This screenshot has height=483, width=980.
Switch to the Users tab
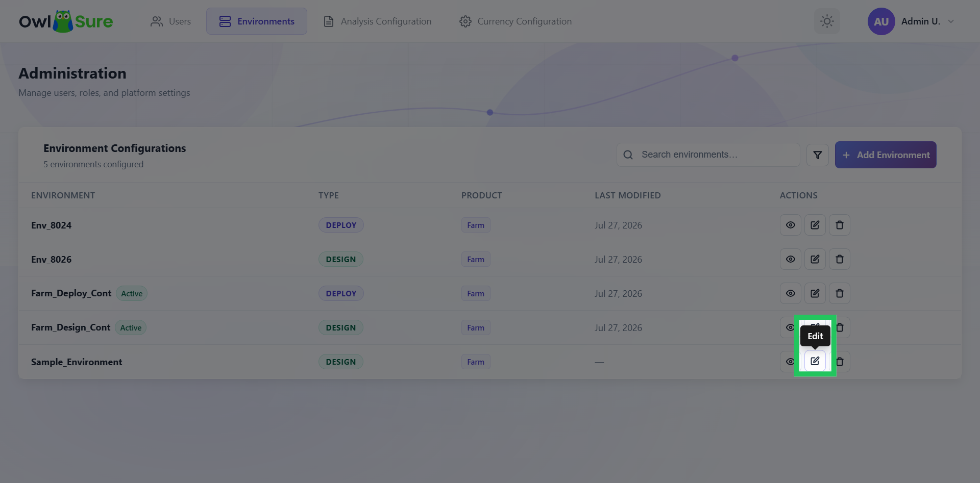170,21
